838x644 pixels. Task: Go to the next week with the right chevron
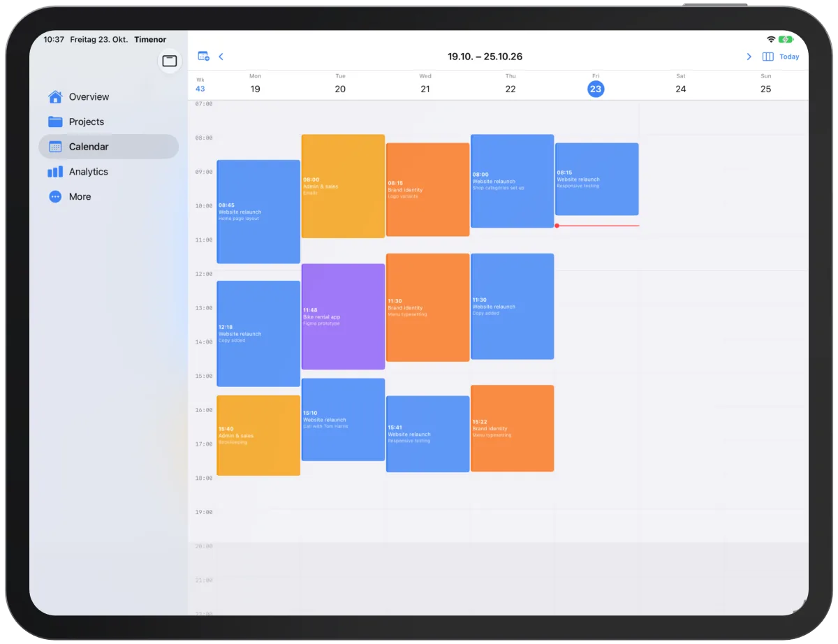(749, 57)
